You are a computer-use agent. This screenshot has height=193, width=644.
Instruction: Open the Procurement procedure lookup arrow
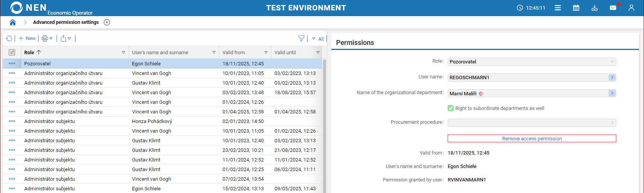612,123
